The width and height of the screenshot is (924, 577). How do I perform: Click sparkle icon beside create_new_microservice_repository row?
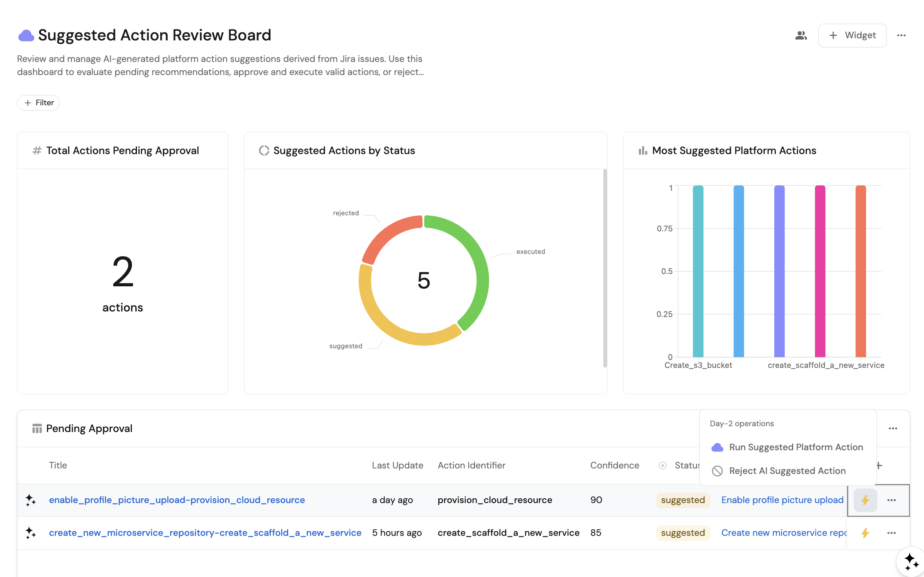[31, 533]
